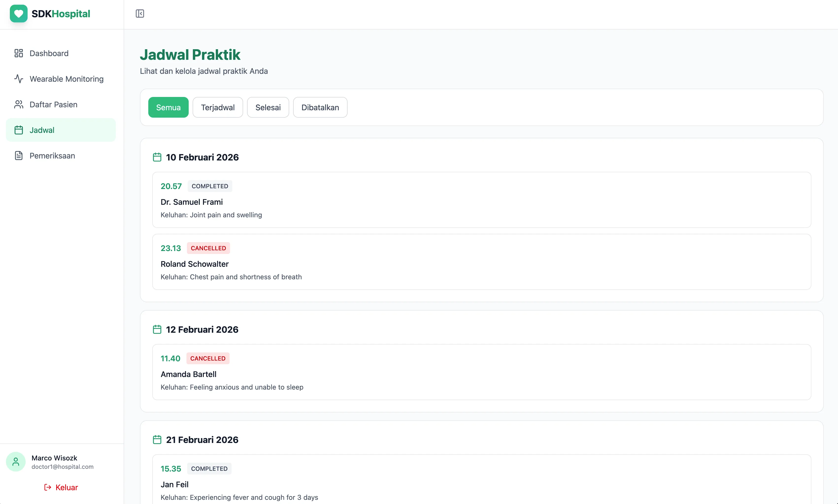Click the Wearable Monitoring heartbeat icon

[x=19, y=79]
